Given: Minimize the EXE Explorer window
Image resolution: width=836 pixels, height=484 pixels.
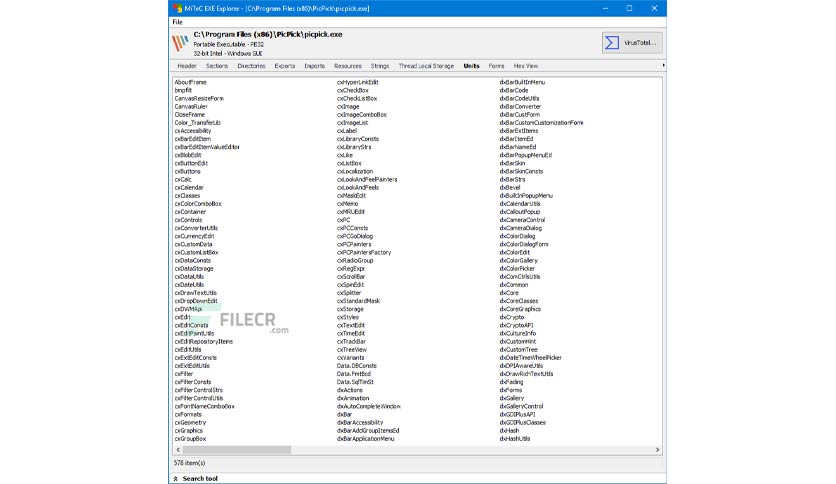Looking at the screenshot, I should tap(605, 9).
